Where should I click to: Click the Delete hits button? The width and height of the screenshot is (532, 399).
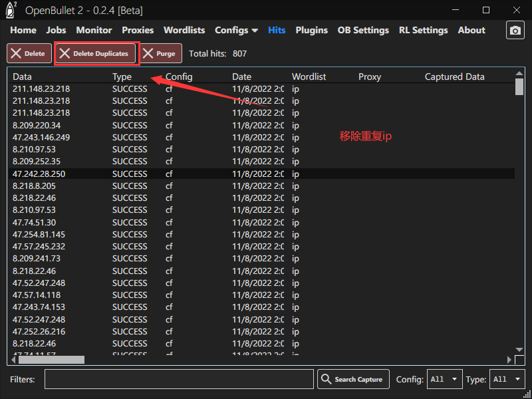27,53
